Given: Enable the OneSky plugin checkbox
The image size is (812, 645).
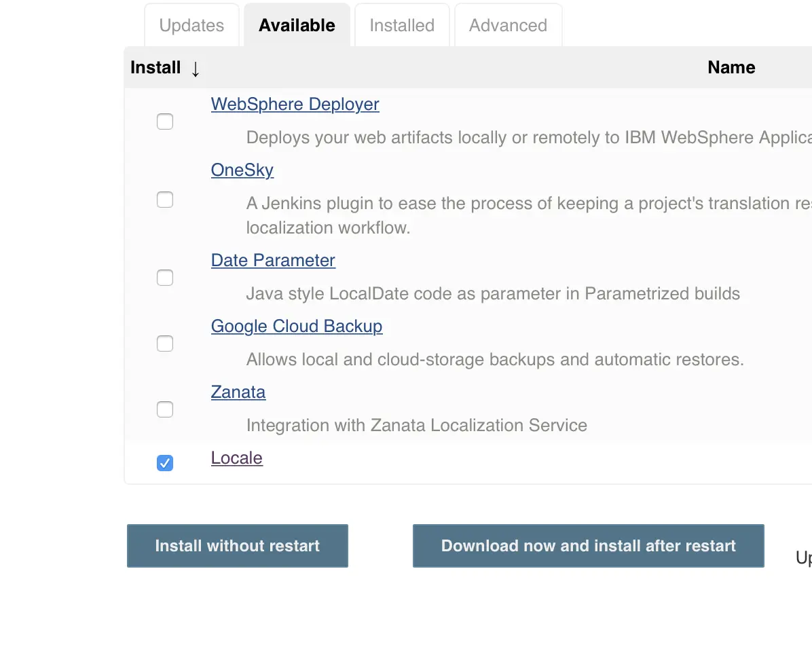Looking at the screenshot, I should pyautogui.click(x=165, y=200).
